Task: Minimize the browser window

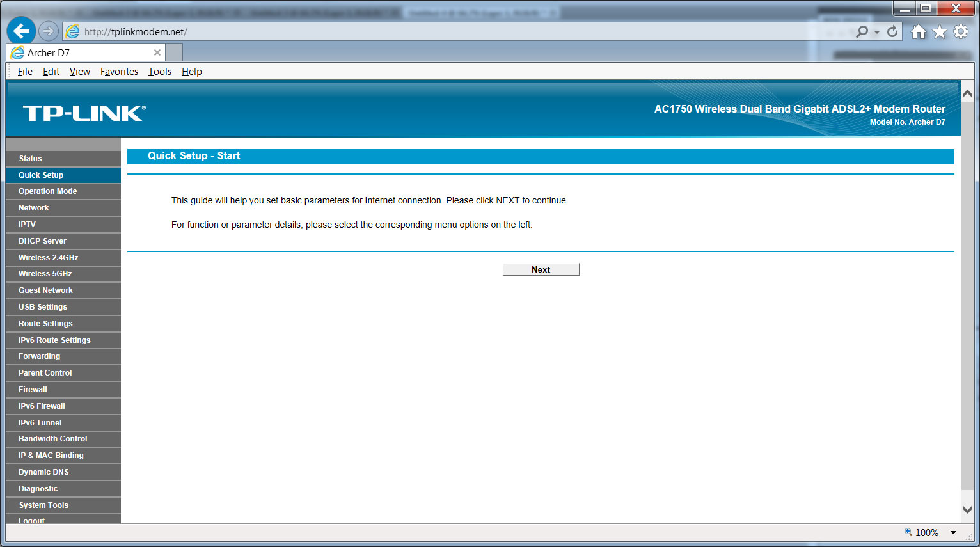Action: 905,8
